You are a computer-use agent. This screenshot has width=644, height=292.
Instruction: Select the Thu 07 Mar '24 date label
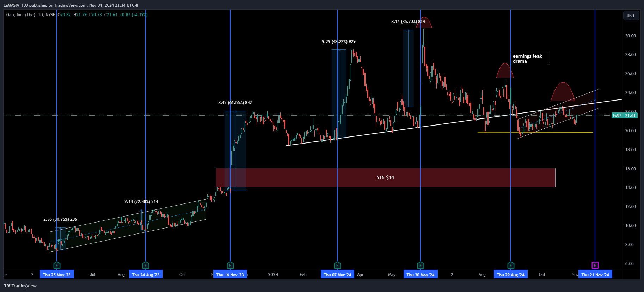click(337, 275)
